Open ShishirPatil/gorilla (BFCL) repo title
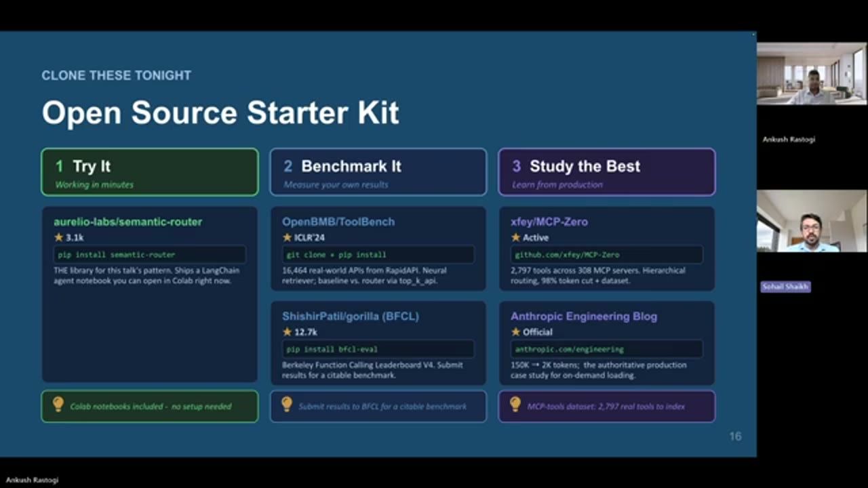The height and width of the screenshot is (488, 868). (351, 317)
